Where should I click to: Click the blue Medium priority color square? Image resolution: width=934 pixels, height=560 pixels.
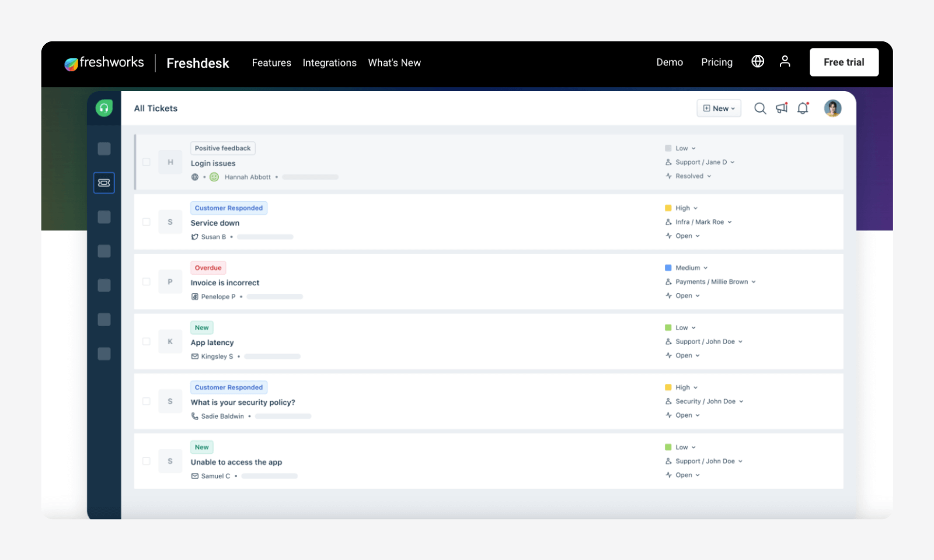(x=668, y=268)
